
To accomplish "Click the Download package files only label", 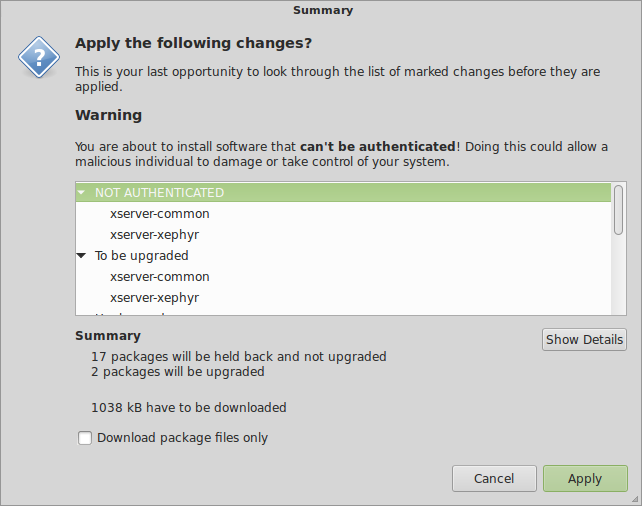I will [182, 438].
